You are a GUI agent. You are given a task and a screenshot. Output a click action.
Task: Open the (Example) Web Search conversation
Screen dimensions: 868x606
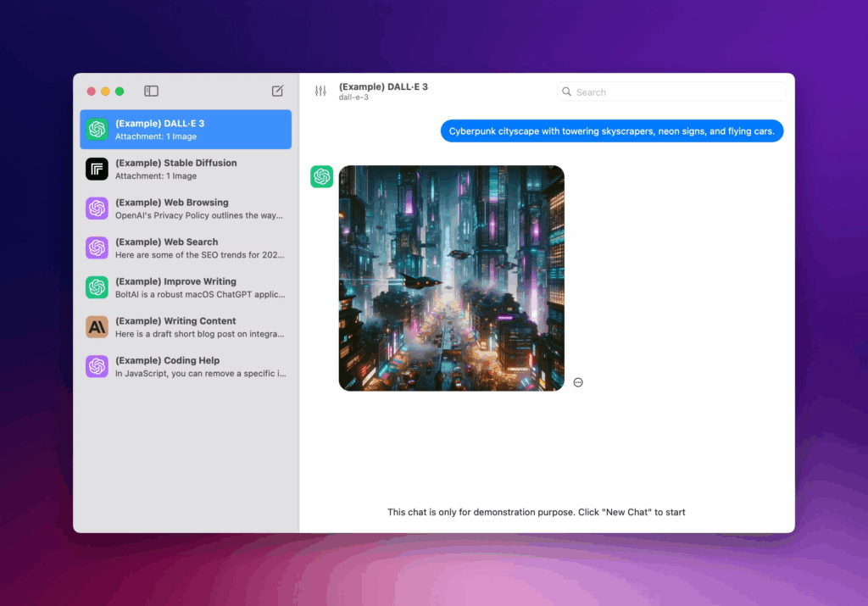[186, 248]
